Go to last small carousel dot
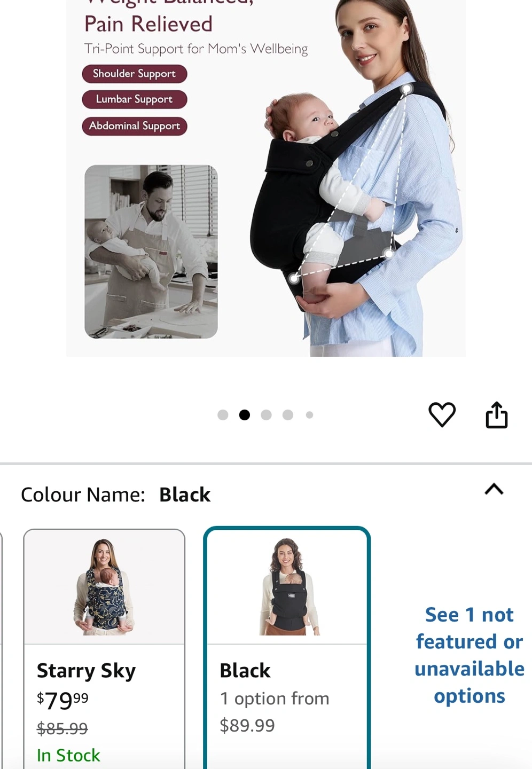 point(309,415)
